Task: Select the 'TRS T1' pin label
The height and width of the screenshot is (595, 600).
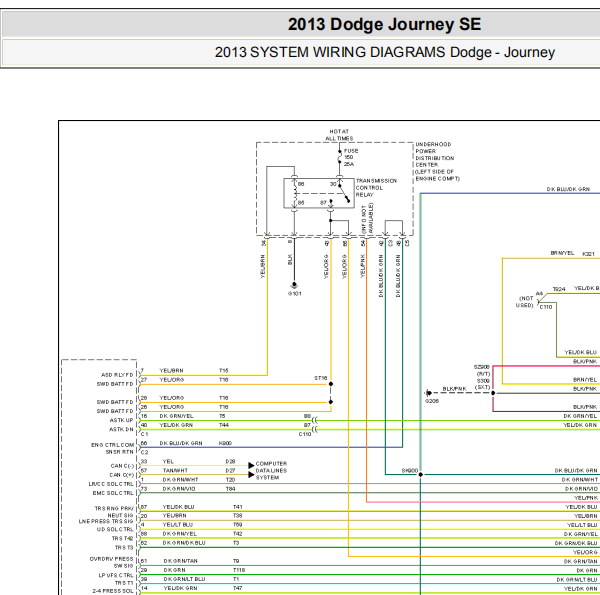Action: pyautogui.click(x=124, y=583)
